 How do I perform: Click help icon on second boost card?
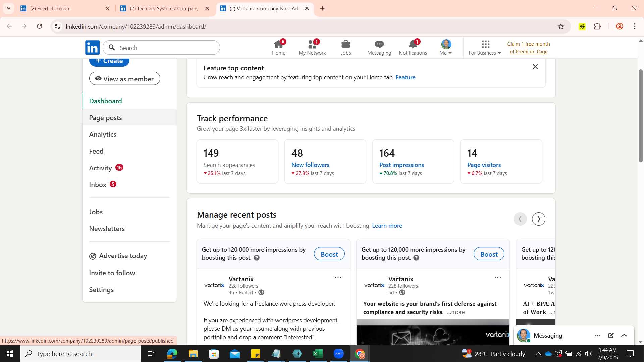click(x=416, y=258)
